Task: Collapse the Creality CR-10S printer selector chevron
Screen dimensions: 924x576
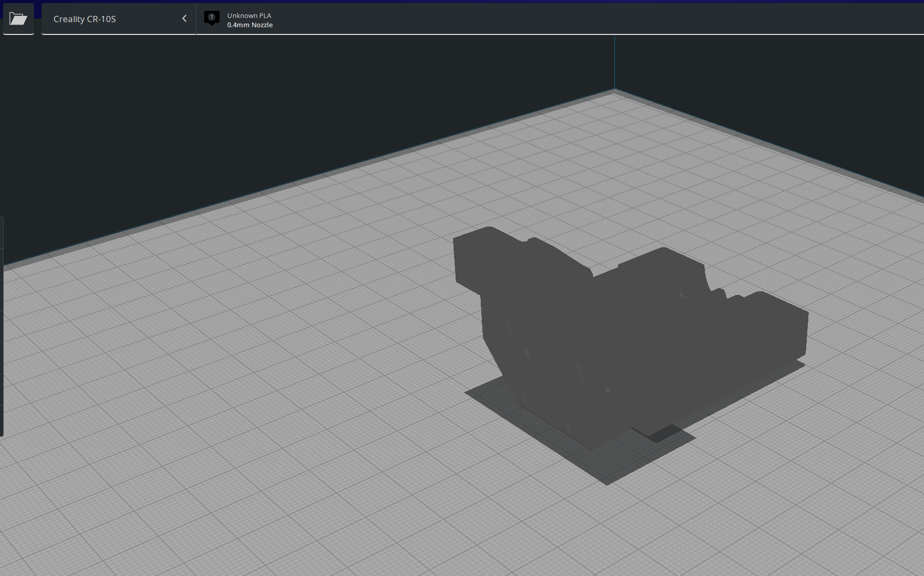Action: 185,18
